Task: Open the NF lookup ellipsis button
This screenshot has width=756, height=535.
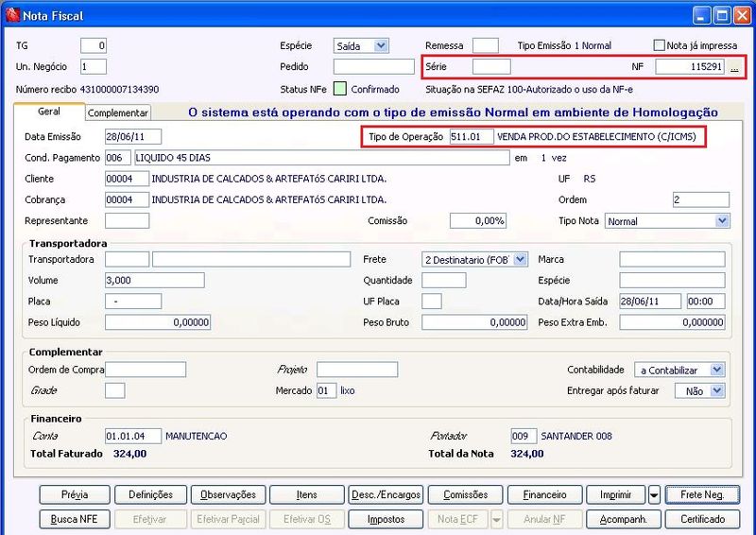Action: [734, 67]
